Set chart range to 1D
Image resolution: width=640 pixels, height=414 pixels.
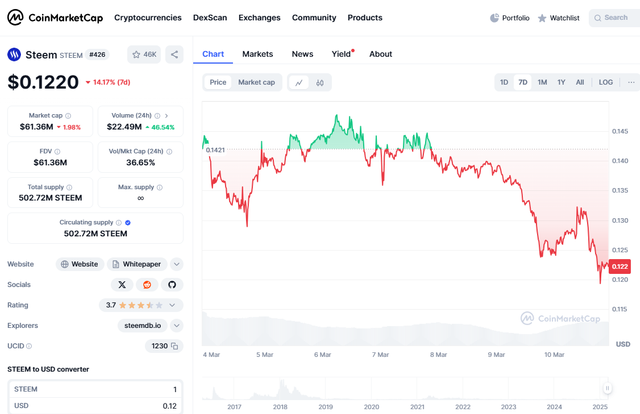(x=504, y=82)
